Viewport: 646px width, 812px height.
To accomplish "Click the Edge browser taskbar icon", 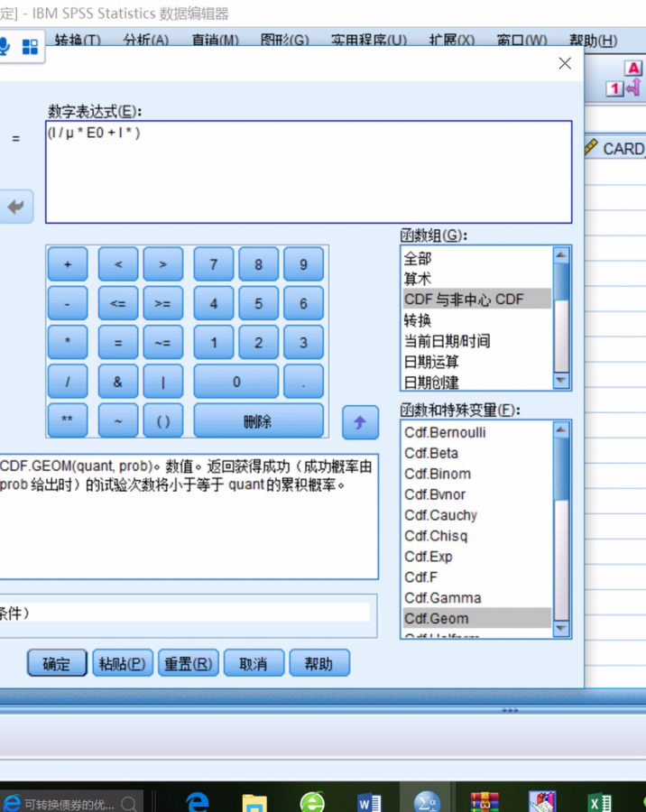I will [x=197, y=801].
